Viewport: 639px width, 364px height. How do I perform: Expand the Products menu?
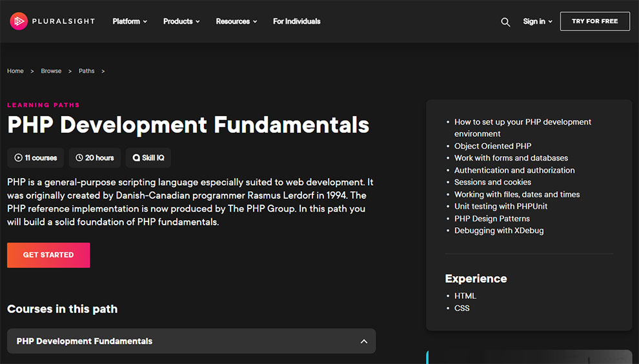[x=181, y=21]
